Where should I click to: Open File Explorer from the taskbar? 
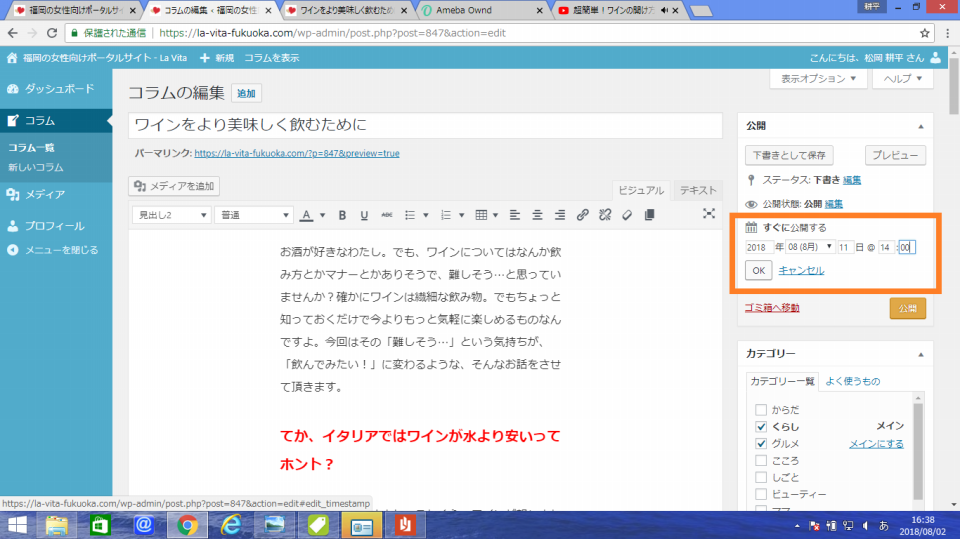57,526
